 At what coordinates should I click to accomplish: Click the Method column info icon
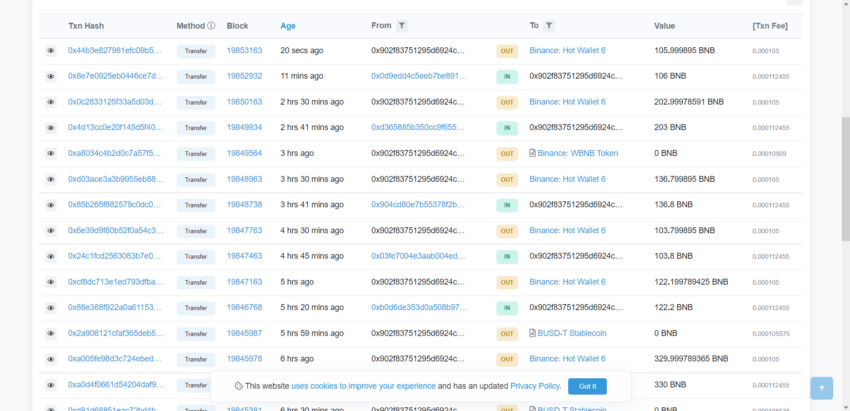(211, 25)
